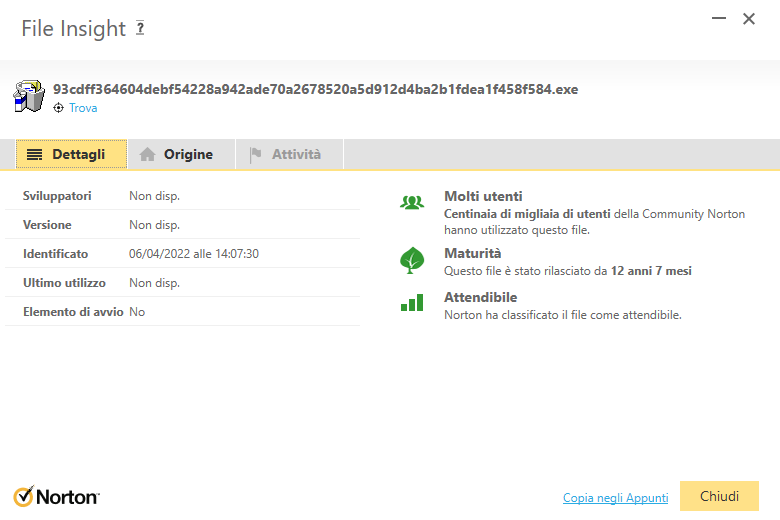780x520 pixels.
Task: Click the 'Centinaia di migliaia di utenti' text
Action: coord(527,214)
